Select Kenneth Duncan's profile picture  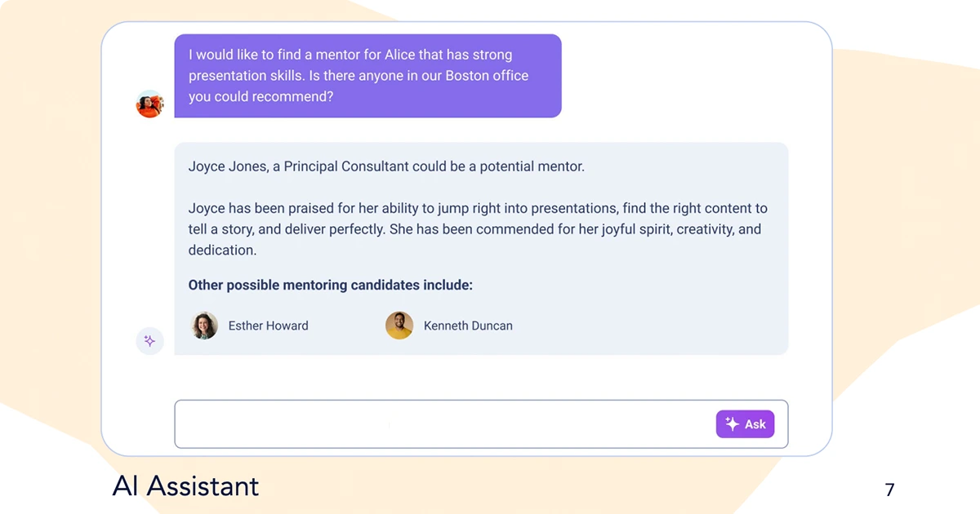pos(399,325)
